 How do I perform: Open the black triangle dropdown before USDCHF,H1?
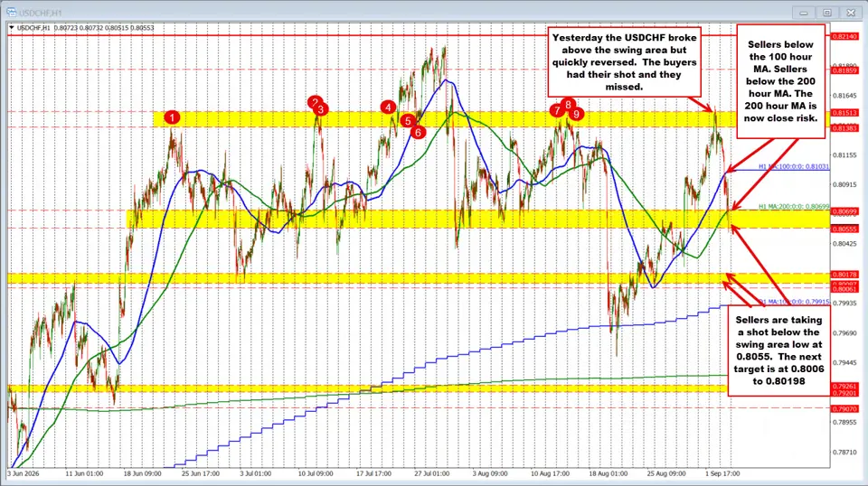pyautogui.click(x=12, y=28)
